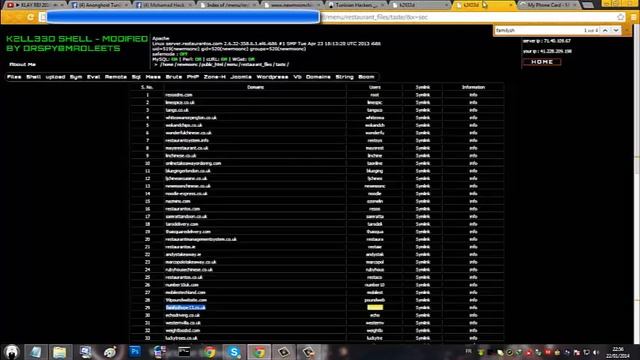
Task: Open the PHP menu item
Action: (193, 77)
